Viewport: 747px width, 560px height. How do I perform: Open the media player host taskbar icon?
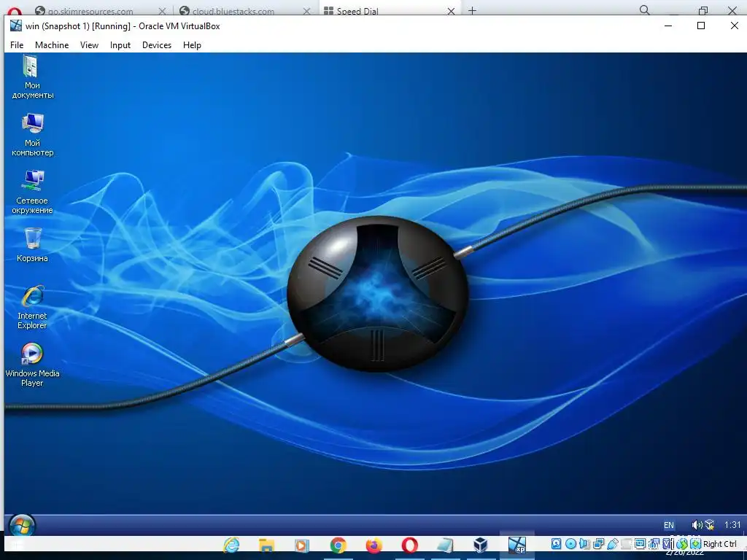[301, 545]
